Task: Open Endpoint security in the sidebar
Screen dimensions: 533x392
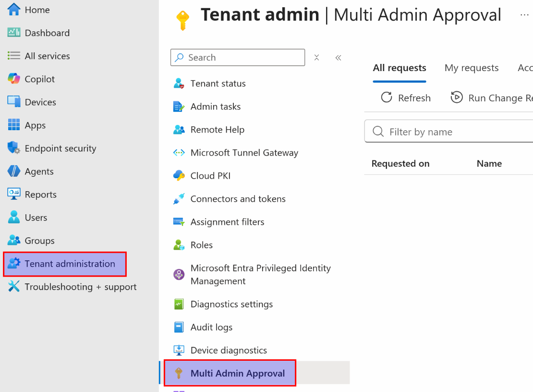Action: click(61, 148)
